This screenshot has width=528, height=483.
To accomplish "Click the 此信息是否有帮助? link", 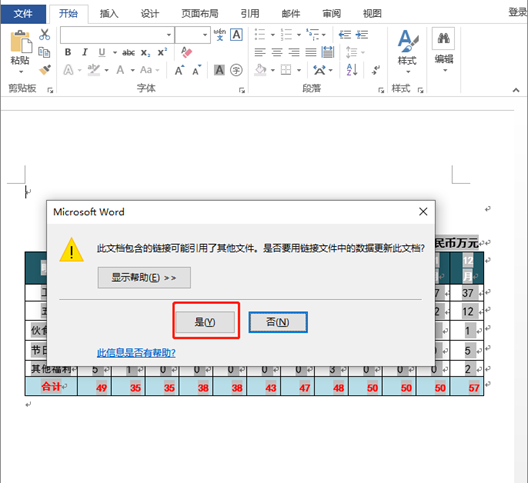I will pos(136,353).
